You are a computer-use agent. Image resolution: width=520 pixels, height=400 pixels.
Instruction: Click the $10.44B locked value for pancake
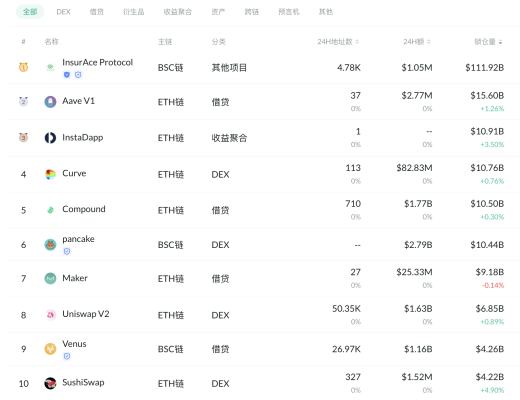click(x=487, y=245)
